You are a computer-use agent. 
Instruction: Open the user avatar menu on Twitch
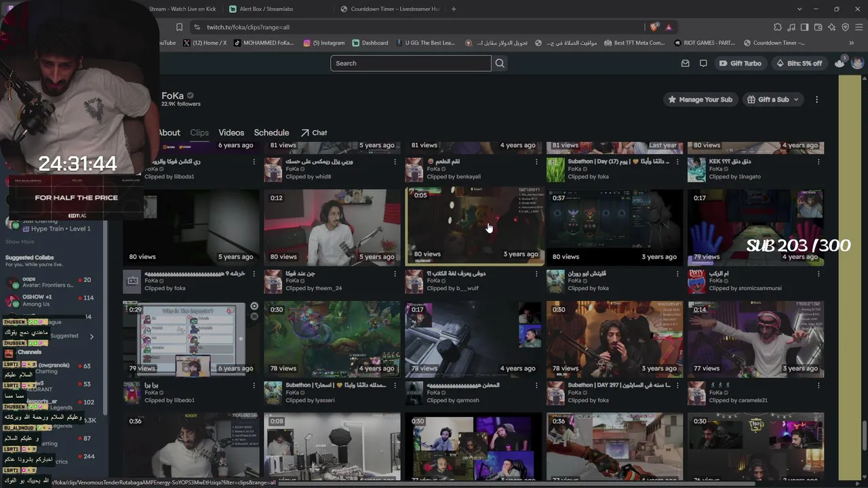(x=857, y=63)
